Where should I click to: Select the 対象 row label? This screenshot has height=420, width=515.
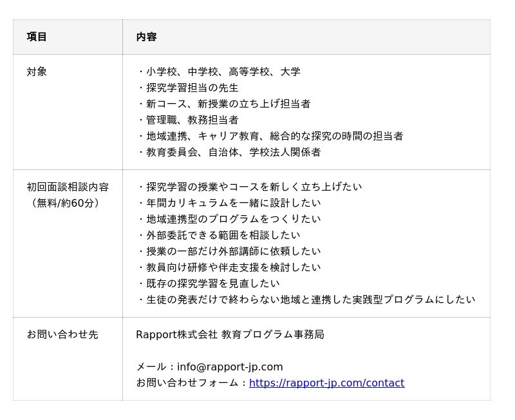pyautogui.click(x=37, y=72)
